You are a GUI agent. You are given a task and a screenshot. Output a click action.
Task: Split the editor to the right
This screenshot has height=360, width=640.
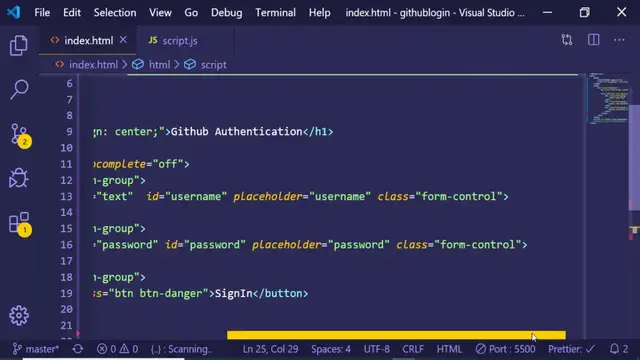click(593, 40)
